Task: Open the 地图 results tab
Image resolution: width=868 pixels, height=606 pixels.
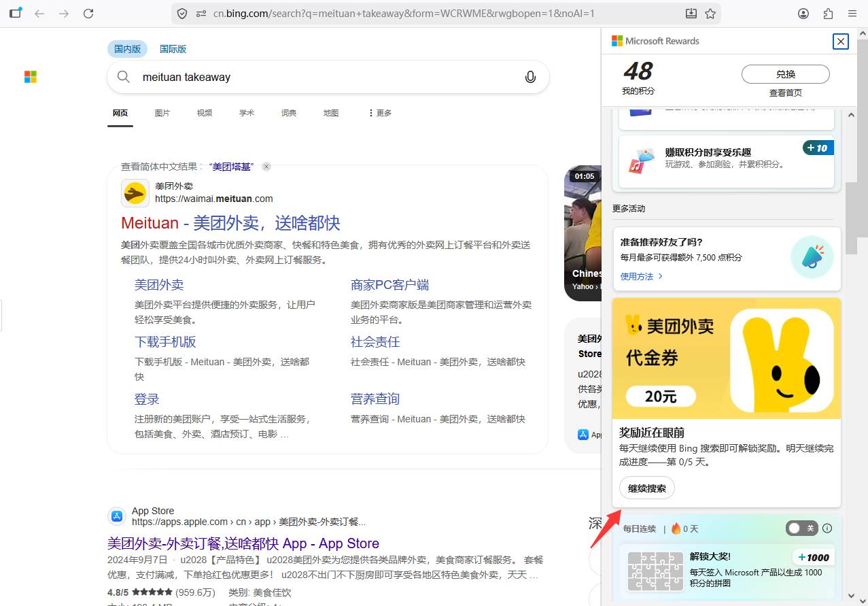Action: [x=331, y=113]
